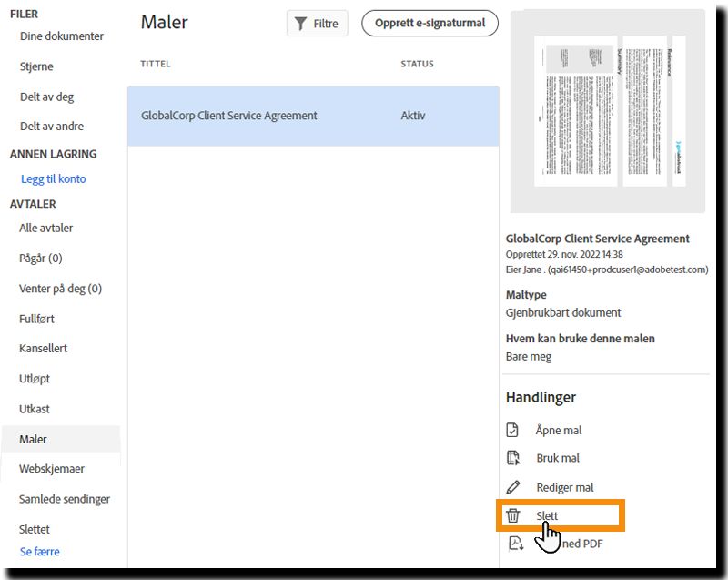Open Venter på deg (0)
Screen dimensions: 728x580
tap(60, 289)
